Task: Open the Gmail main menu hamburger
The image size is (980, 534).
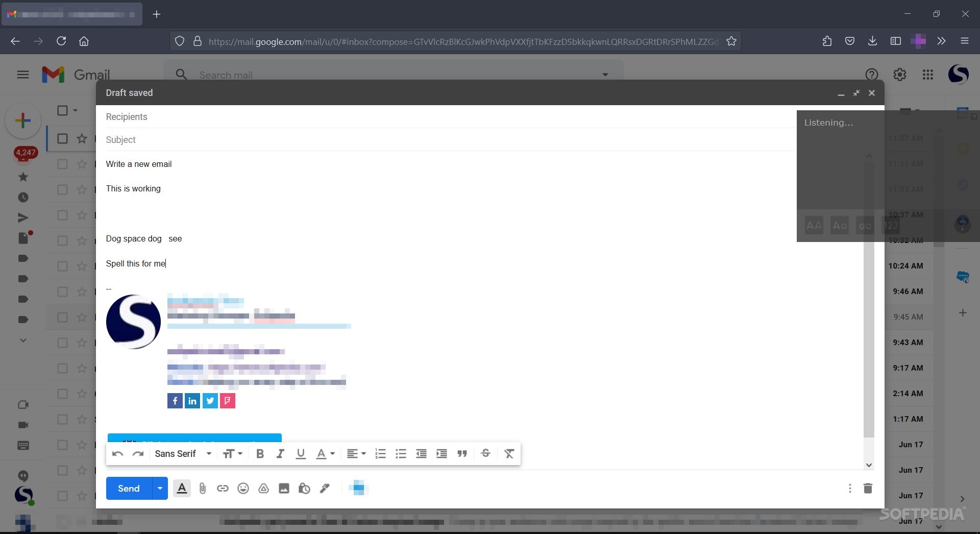Action: [23, 75]
